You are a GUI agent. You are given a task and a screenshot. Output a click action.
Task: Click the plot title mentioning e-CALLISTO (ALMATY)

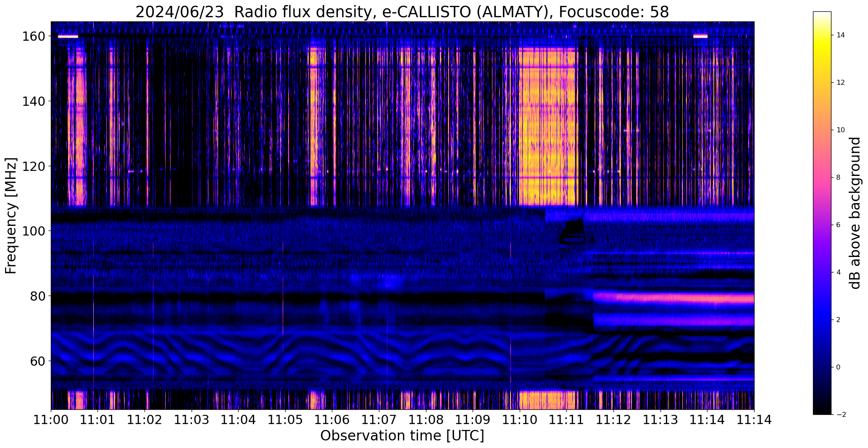click(x=402, y=11)
